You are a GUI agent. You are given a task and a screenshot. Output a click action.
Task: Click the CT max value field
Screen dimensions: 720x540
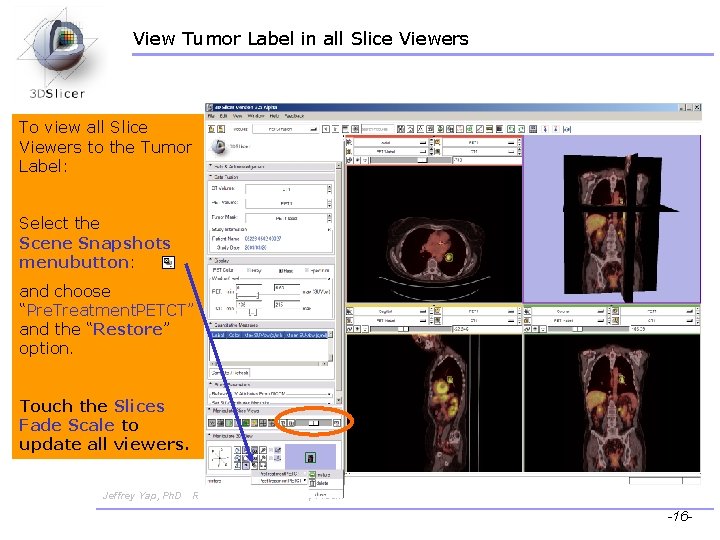click(287, 304)
